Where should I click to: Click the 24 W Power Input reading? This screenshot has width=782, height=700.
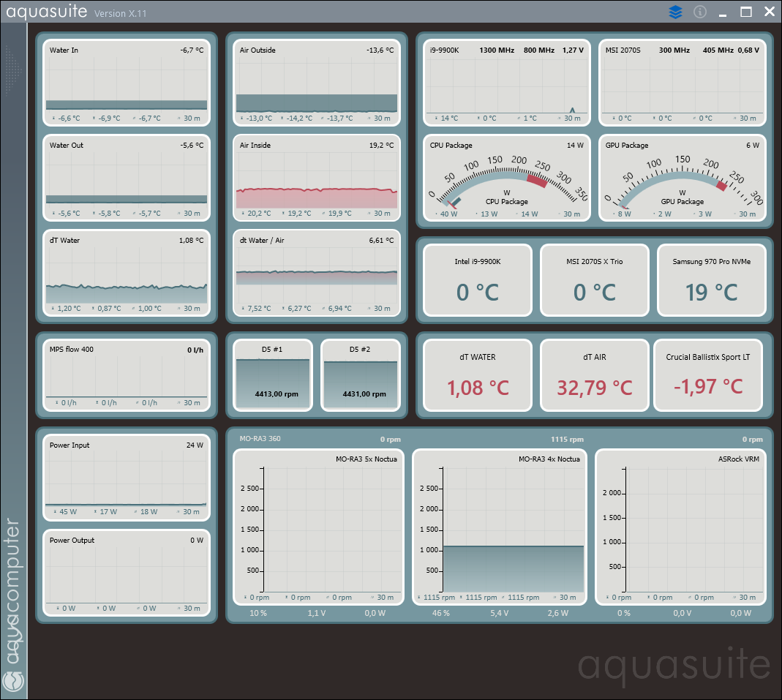[x=195, y=445]
